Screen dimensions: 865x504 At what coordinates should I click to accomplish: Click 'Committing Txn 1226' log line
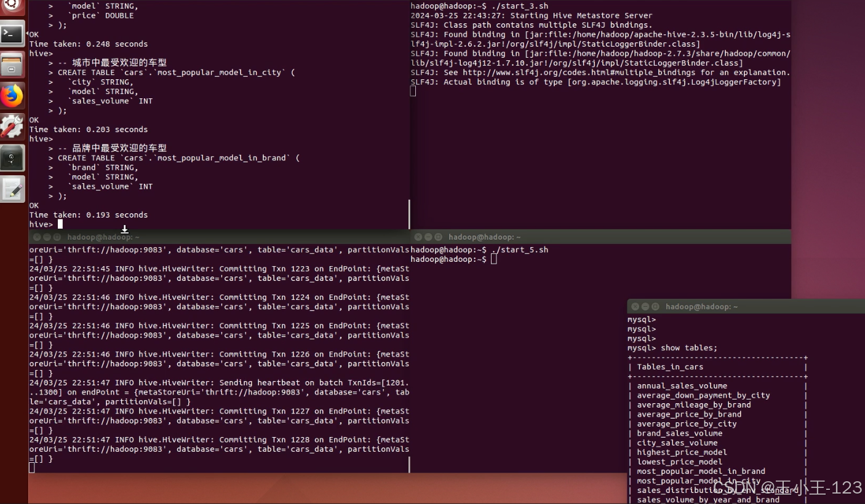(219, 354)
